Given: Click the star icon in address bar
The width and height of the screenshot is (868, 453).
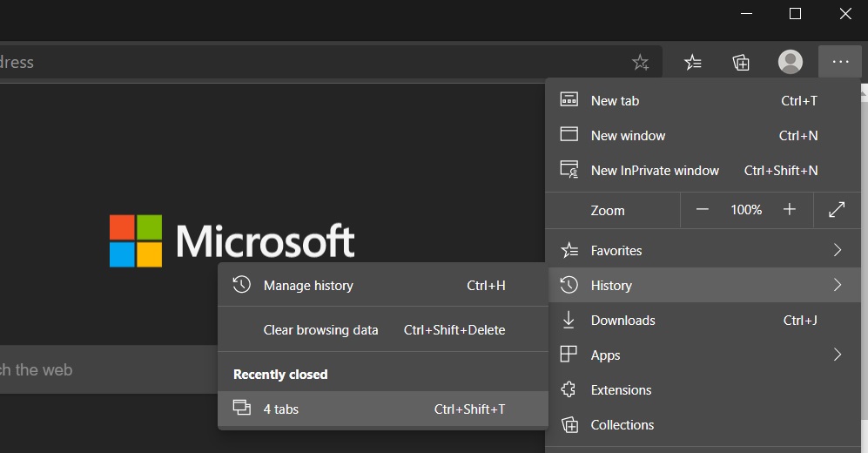Looking at the screenshot, I should coord(640,62).
